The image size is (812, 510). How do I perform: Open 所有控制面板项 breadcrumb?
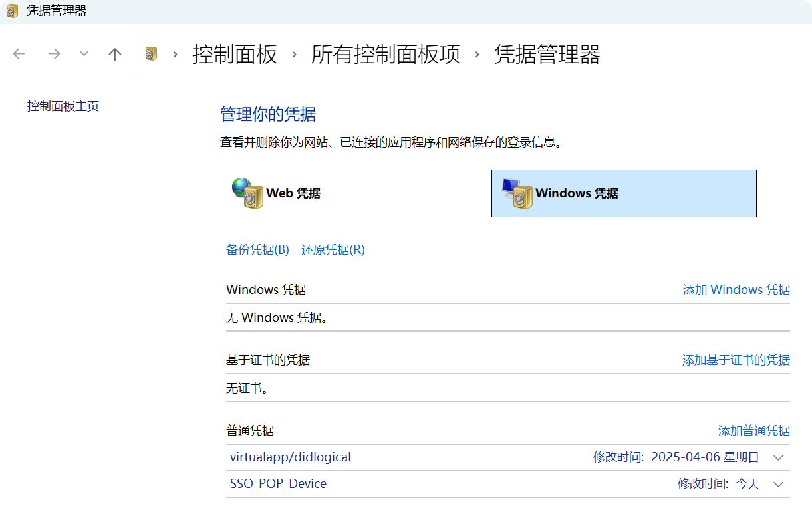click(x=386, y=54)
